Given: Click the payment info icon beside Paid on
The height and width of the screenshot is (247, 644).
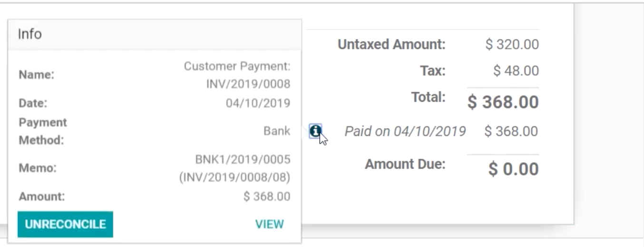Looking at the screenshot, I should point(315,131).
